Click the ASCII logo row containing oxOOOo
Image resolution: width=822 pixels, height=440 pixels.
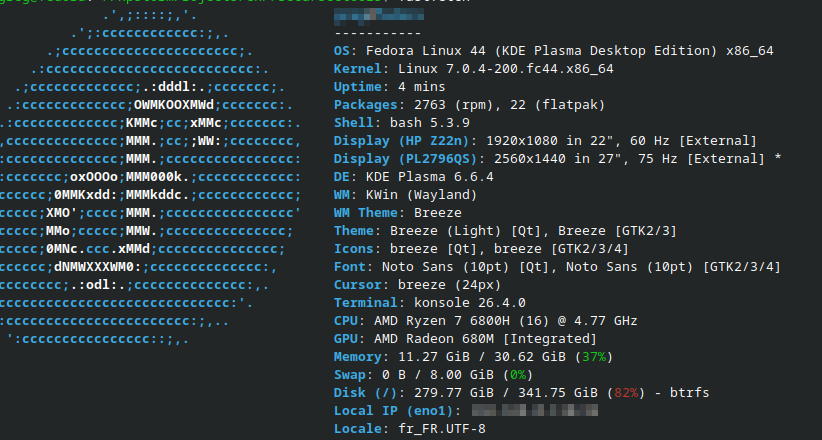click(x=150, y=177)
